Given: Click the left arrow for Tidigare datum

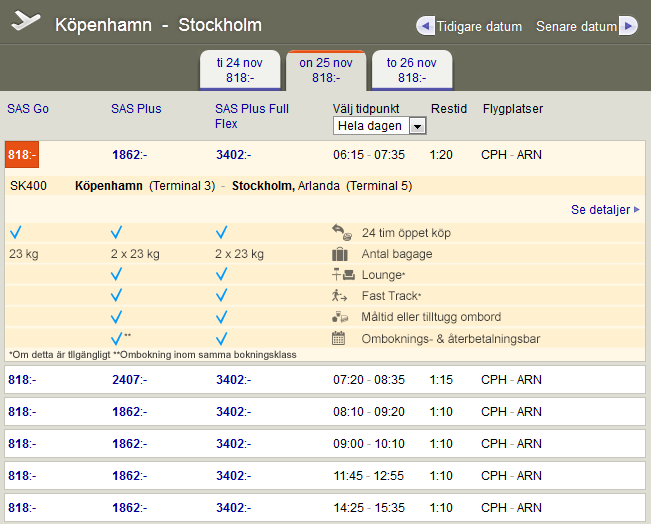Looking at the screenshot, I should tap(425, 26).
